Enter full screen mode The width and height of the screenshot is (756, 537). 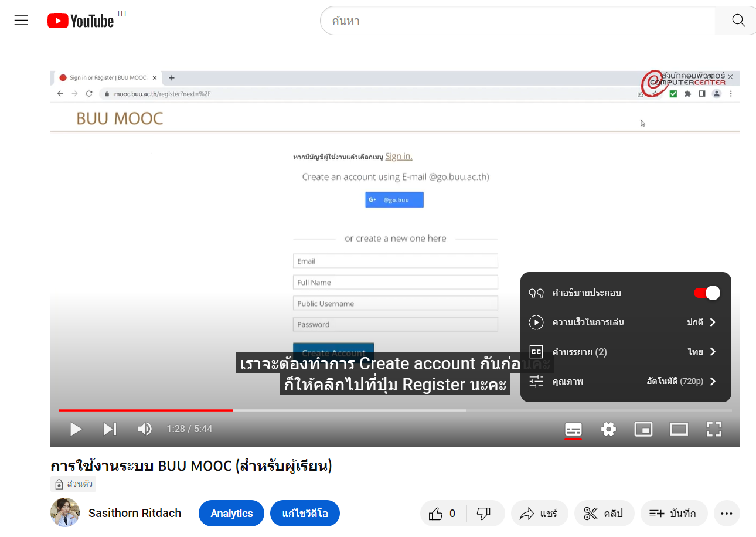click(x=713, y=429)
